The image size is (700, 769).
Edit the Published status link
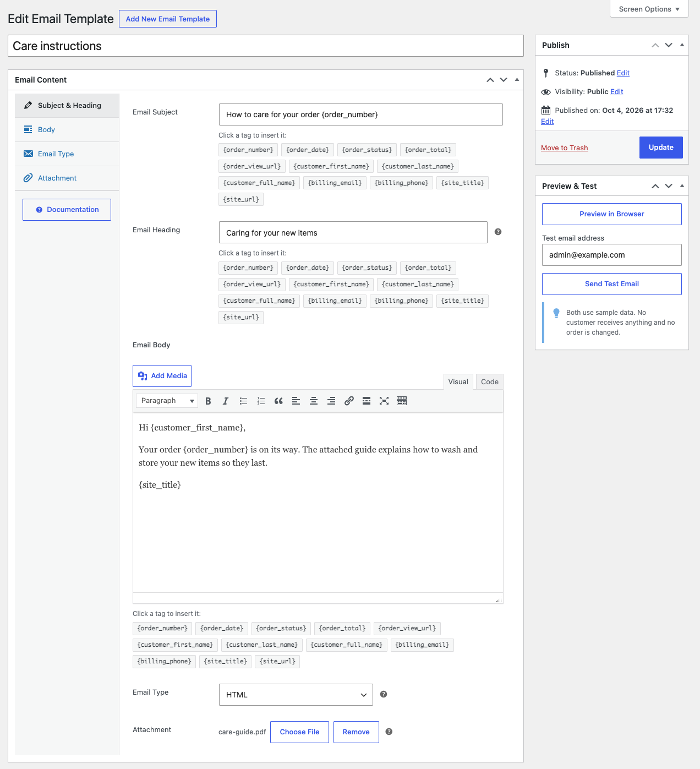point(623,73)
